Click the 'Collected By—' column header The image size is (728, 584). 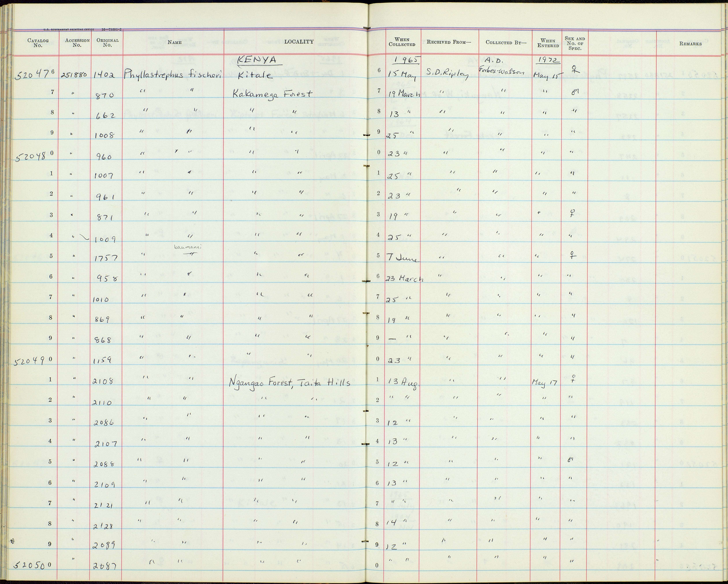point(506,43)
